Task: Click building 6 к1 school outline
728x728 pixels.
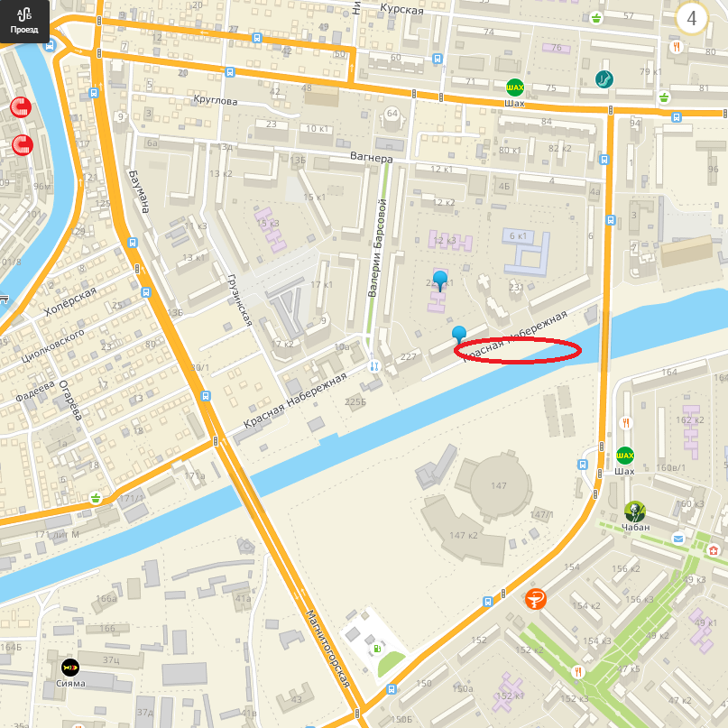Action: (527, 251)
